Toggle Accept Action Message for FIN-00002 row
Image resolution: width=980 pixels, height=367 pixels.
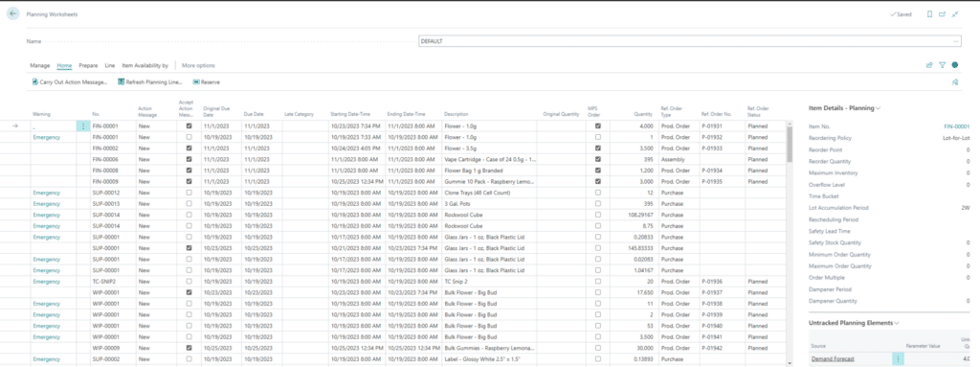(189, 149)
